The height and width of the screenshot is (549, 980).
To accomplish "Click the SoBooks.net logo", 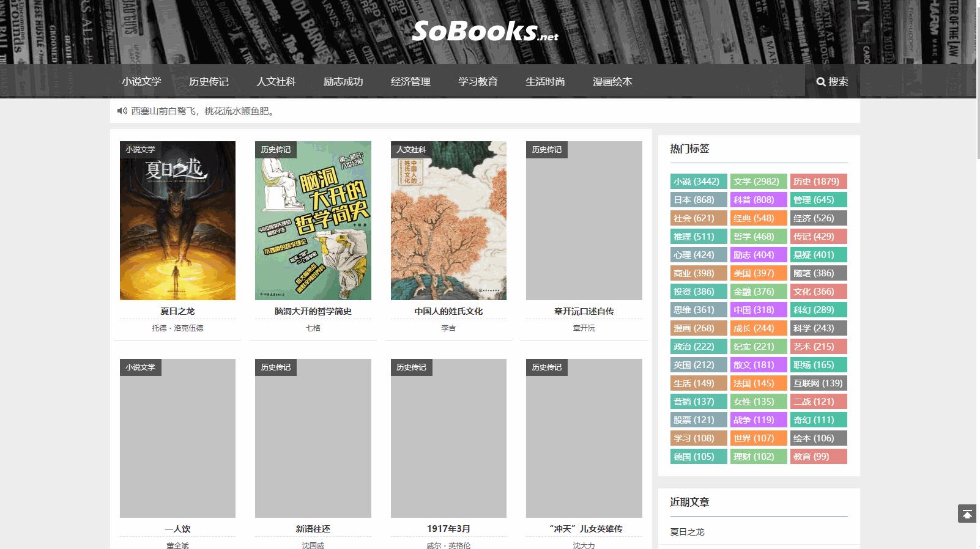I will tap(485, 32).
